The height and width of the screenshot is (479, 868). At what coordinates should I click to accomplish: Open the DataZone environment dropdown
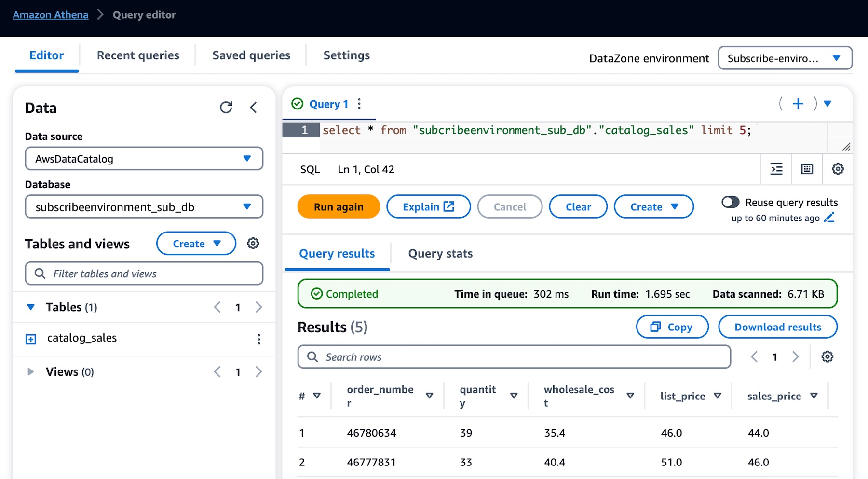pos(785,58)
